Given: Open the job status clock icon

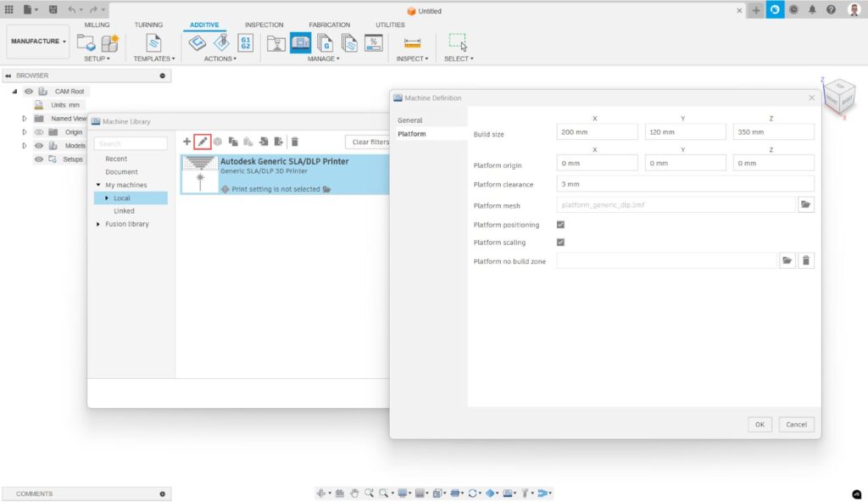Looking at the screenshot, I should tap(793, 10).
